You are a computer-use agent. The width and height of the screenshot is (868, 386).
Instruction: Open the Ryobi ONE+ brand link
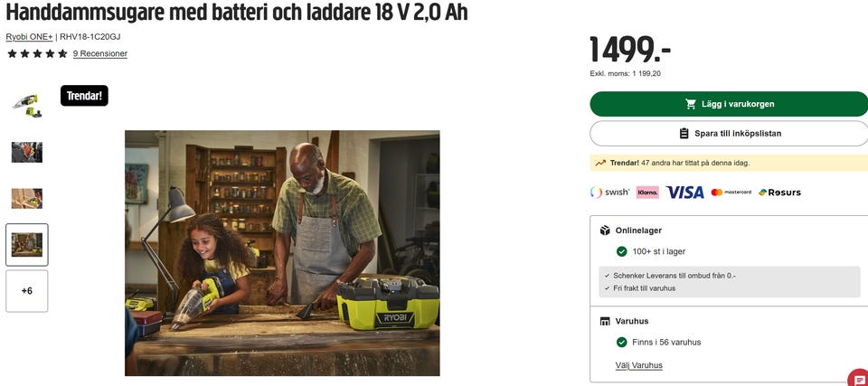(x=29, y=37)
